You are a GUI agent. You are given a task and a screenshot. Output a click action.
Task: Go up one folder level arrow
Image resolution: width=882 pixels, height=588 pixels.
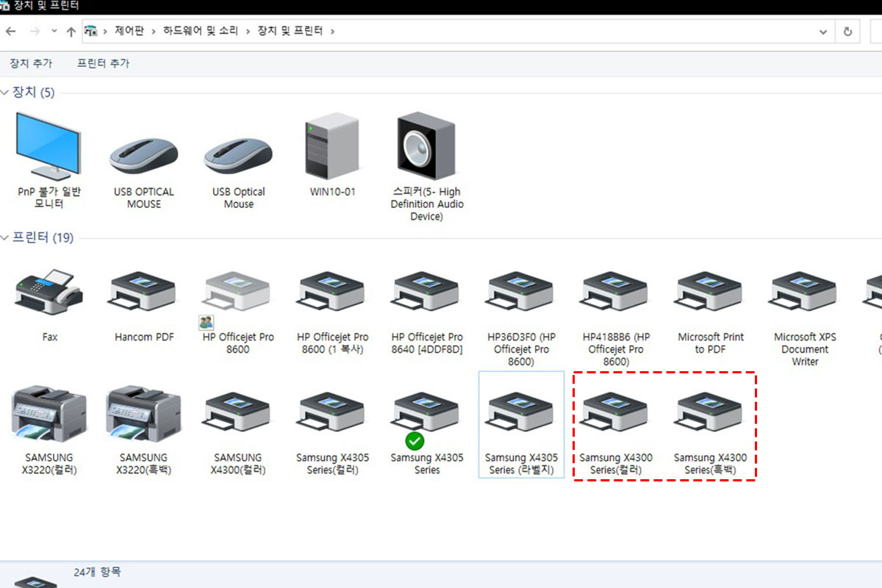tap(71, 32)
